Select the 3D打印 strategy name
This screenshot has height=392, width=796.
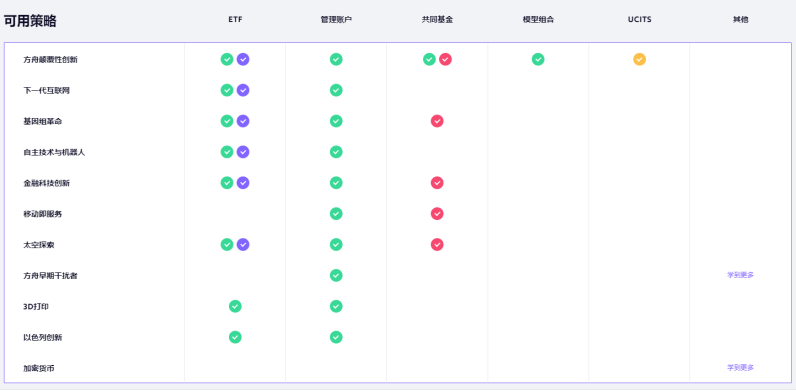[x=36, y=307]
